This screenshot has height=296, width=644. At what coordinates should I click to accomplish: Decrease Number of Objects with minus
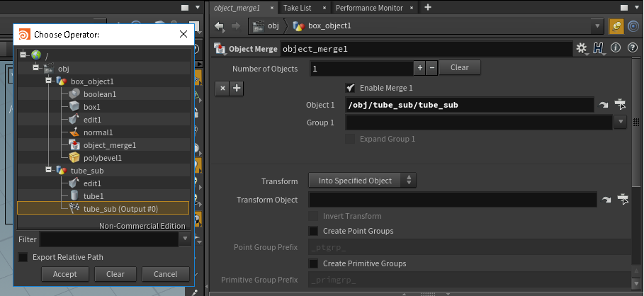[431, 68]
